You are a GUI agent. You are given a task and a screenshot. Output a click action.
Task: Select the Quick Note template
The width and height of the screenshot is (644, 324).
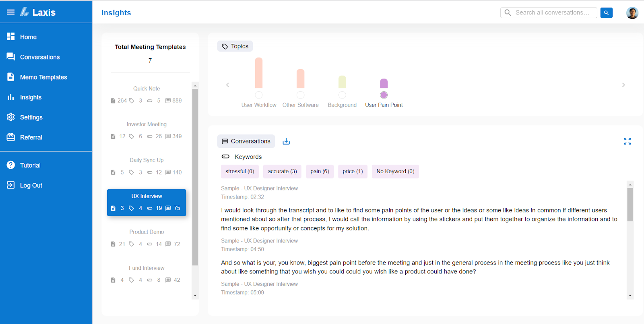(147, 94)
